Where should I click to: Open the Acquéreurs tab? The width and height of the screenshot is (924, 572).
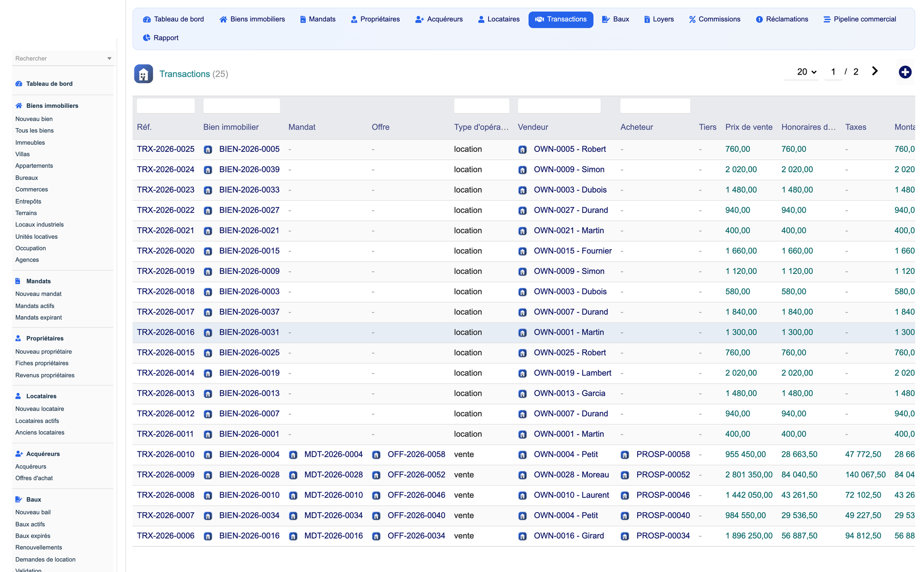coord(439,19)
